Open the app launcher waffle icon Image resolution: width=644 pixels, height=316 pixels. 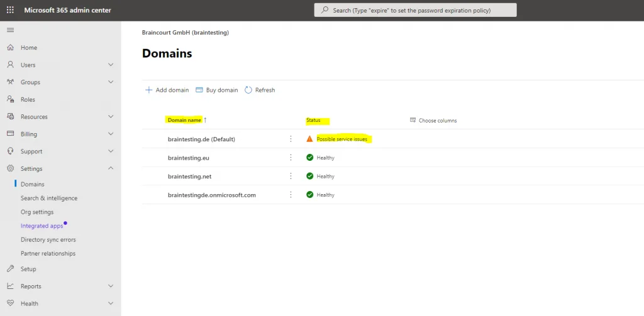[10, 10]
